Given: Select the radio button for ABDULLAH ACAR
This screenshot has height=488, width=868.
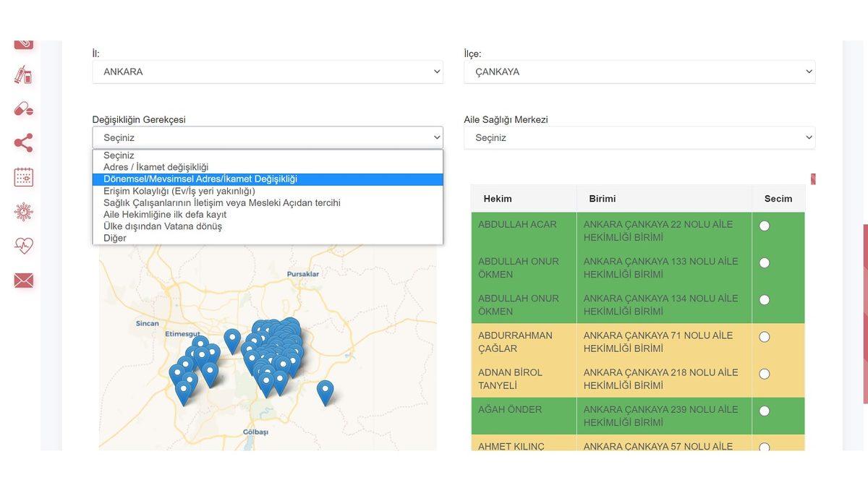Looking at the screenshot, I should (765, 226).
